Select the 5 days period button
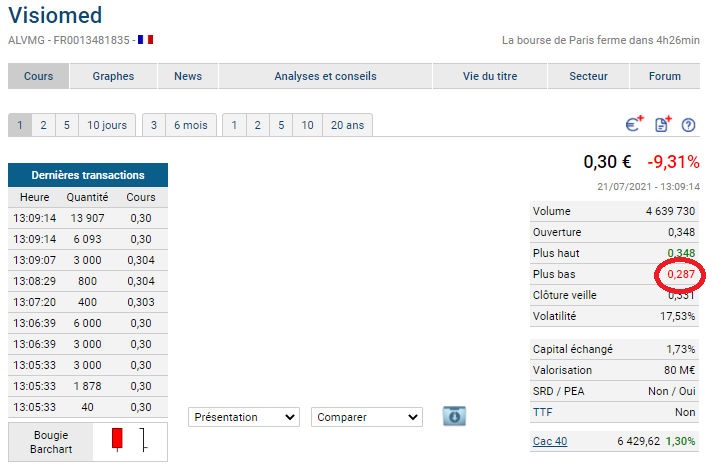The height and width of the screenshot is (466, 727). pos(67,125)
